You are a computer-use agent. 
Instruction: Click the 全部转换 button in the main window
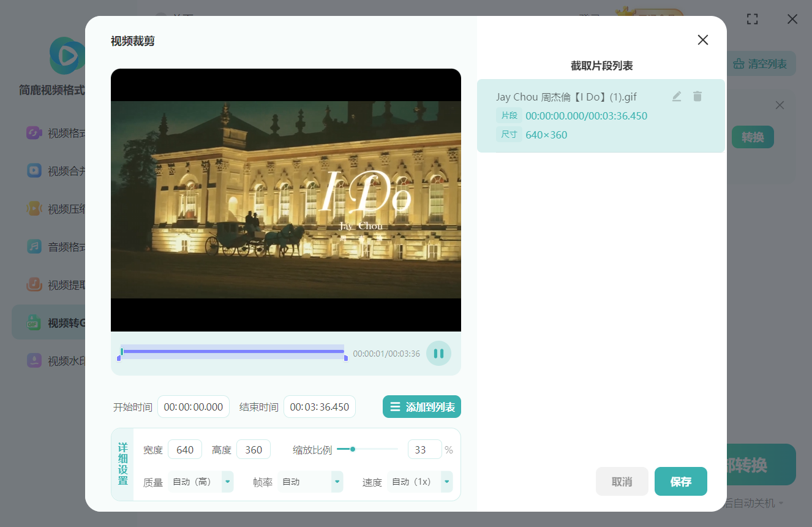(x=761, y=464)
